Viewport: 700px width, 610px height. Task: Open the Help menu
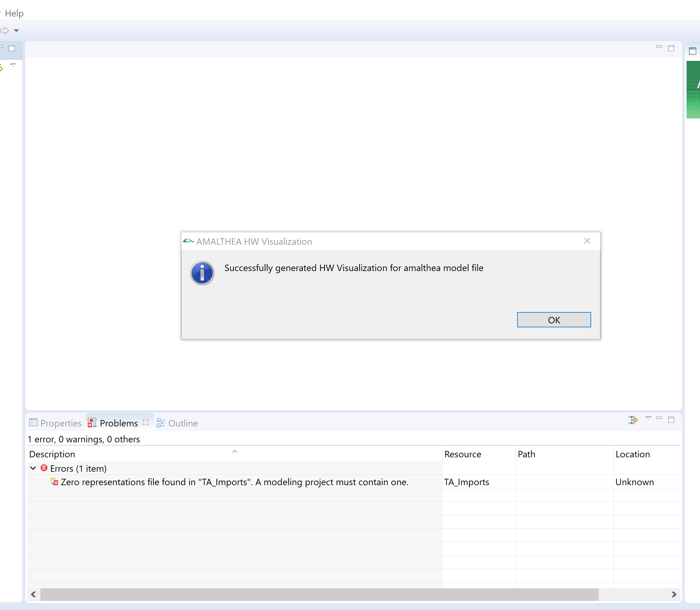14,13
